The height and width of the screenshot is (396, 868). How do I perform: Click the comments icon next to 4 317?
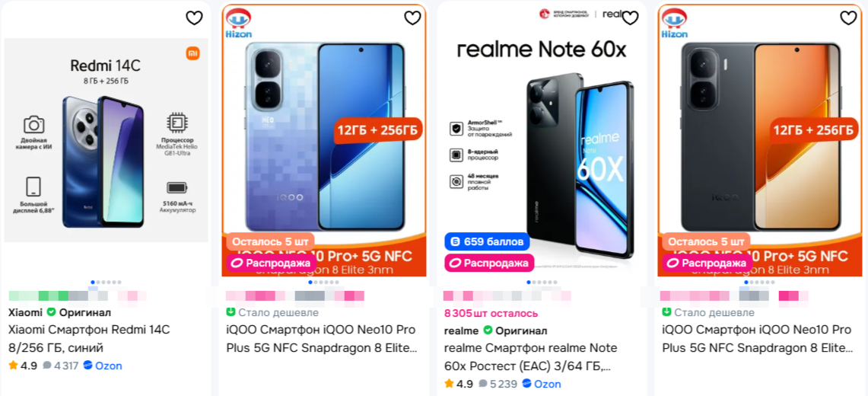coord(47,366)
